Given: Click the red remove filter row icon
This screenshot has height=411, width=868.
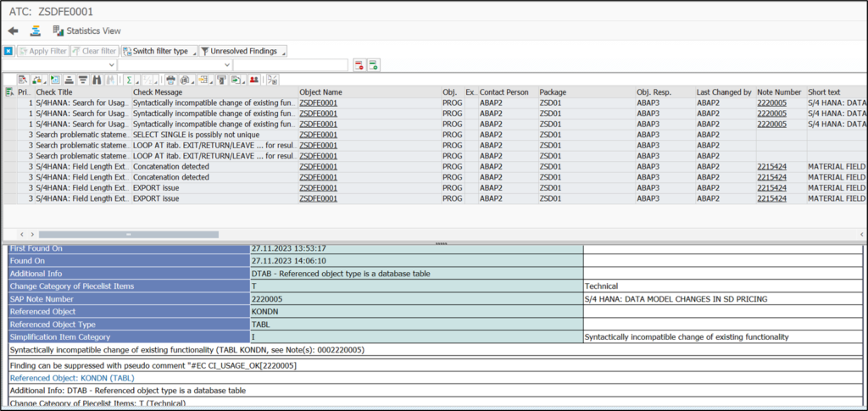Looking at the screenshot, I should 359,65.
